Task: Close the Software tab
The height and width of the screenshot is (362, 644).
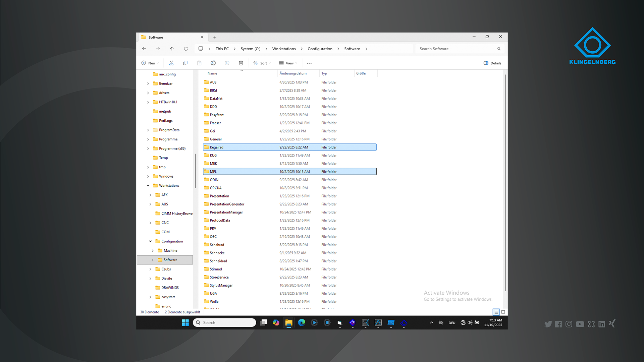Action: coord(202,37)
